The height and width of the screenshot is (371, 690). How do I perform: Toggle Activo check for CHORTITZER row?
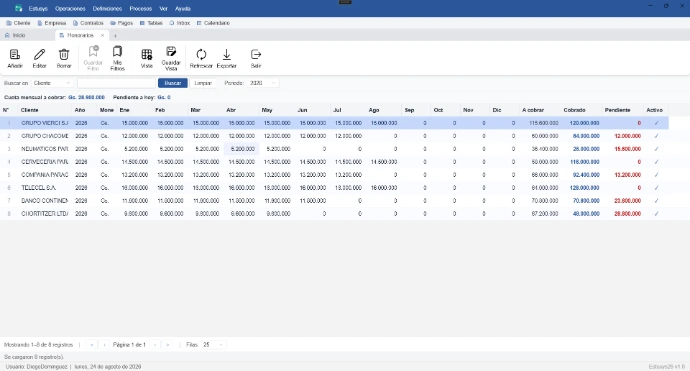pos(656,213)
